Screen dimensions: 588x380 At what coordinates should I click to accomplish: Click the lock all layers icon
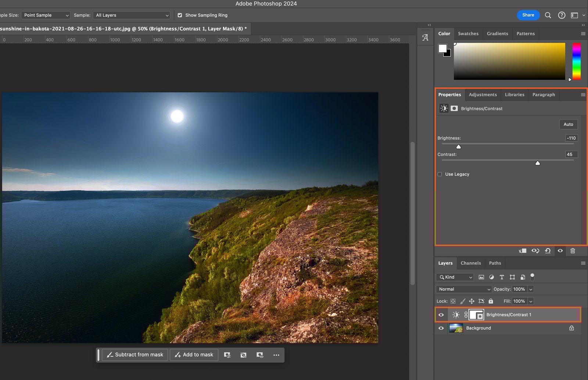(x=491, y=301)
